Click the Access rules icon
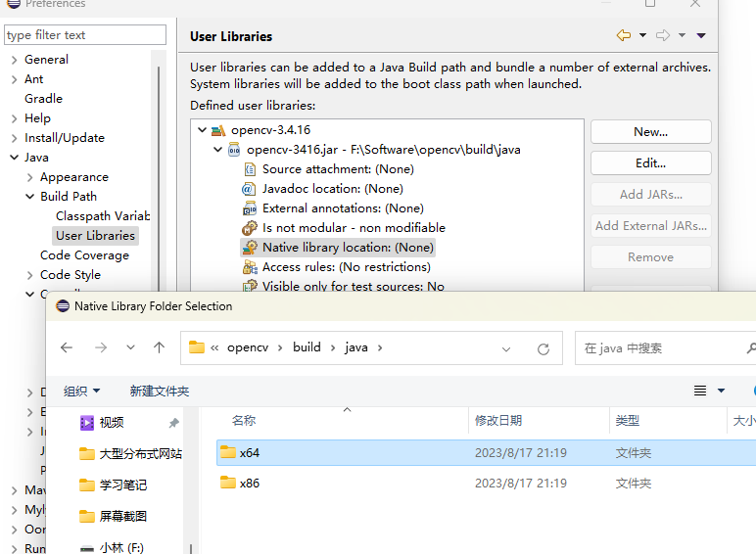 pos(250,267)
